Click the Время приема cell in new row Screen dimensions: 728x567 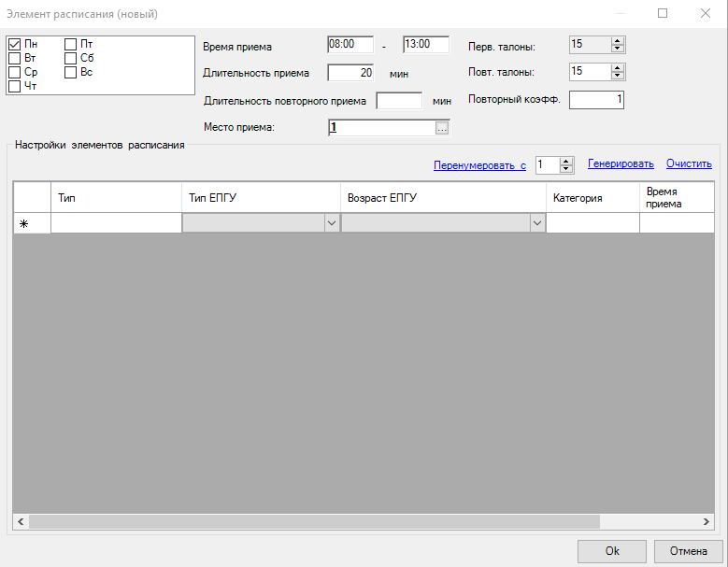click(677, 223)
